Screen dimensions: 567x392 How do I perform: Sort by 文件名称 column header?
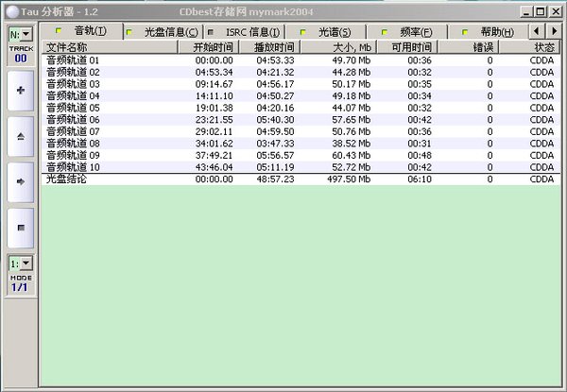(x=110, y=47)
